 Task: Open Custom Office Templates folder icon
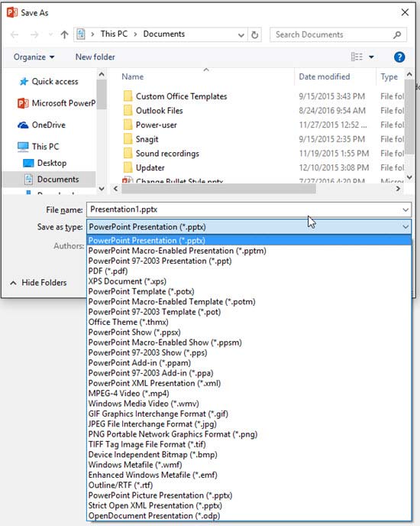[128, 96]
